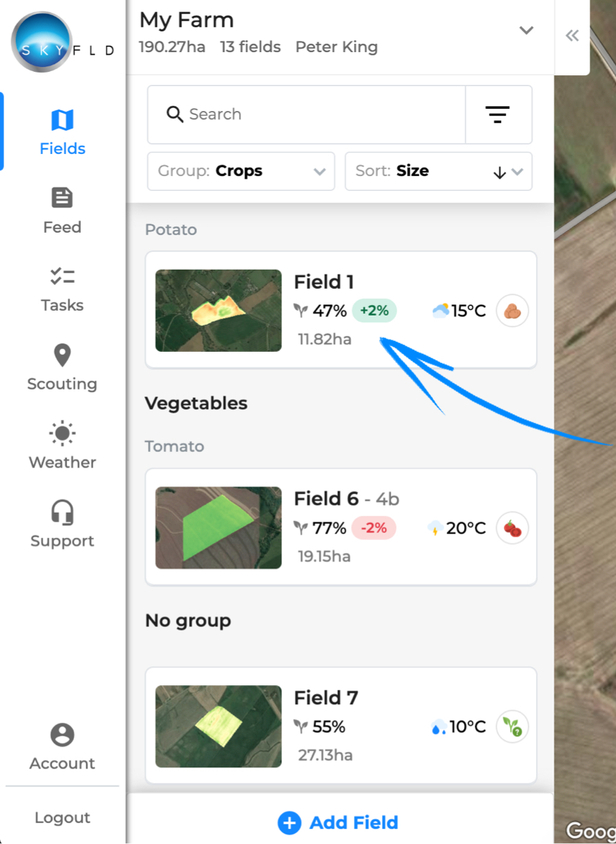Open the Weather section
This screenshot has height=844, width=616.
click(62, 446)
